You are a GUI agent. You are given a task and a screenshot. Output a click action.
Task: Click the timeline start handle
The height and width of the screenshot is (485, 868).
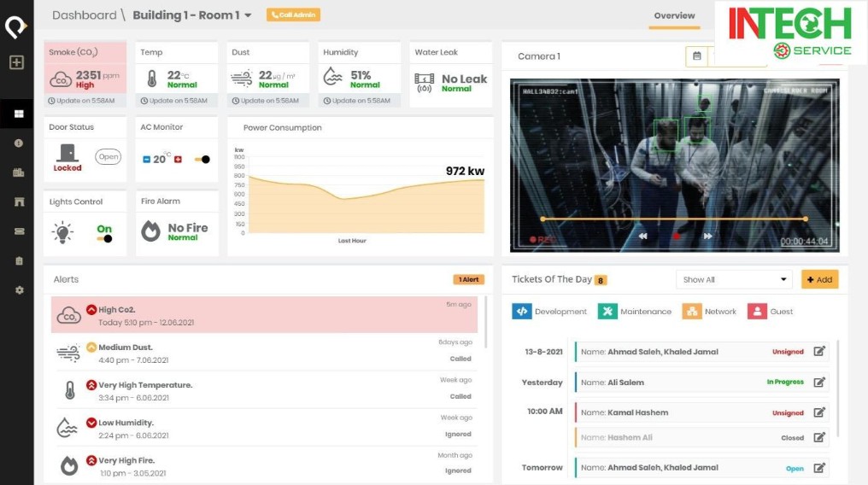point(543,219)
